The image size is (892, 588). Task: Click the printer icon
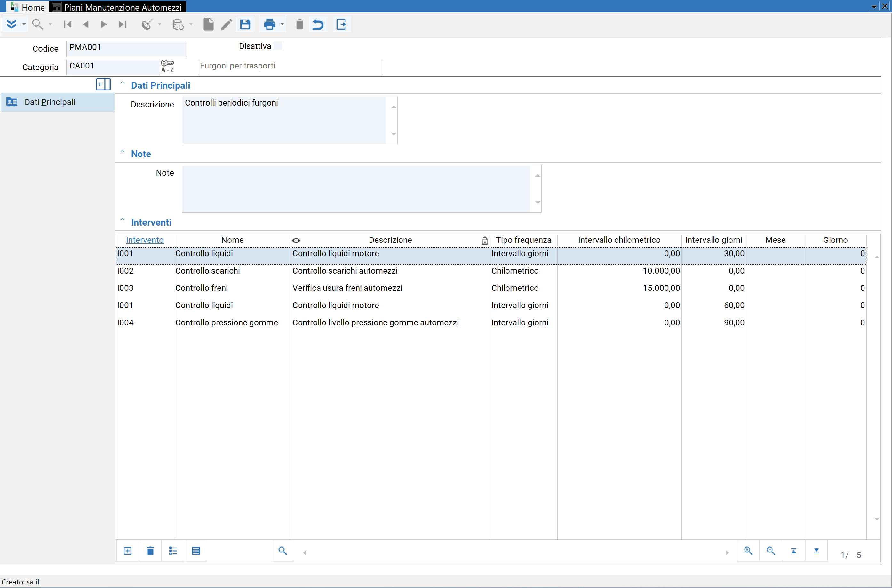(x=270, y=24)
